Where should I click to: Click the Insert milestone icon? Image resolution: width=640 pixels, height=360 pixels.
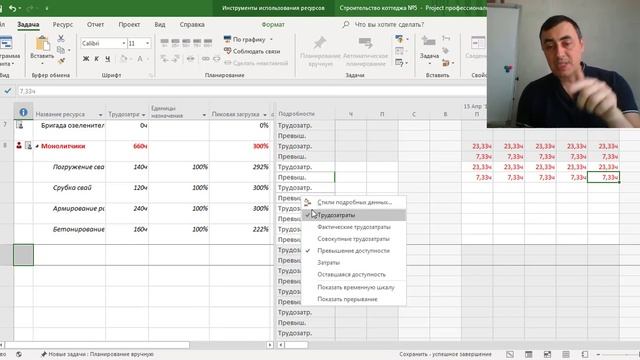pyautogui.click(x=446, y=51)
